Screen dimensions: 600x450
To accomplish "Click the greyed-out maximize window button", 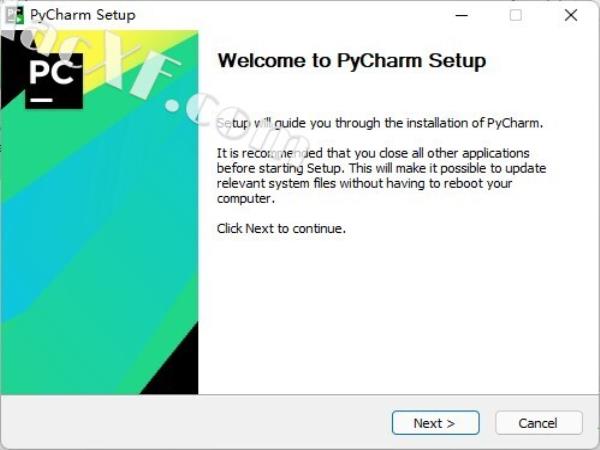I will [515, 15].
